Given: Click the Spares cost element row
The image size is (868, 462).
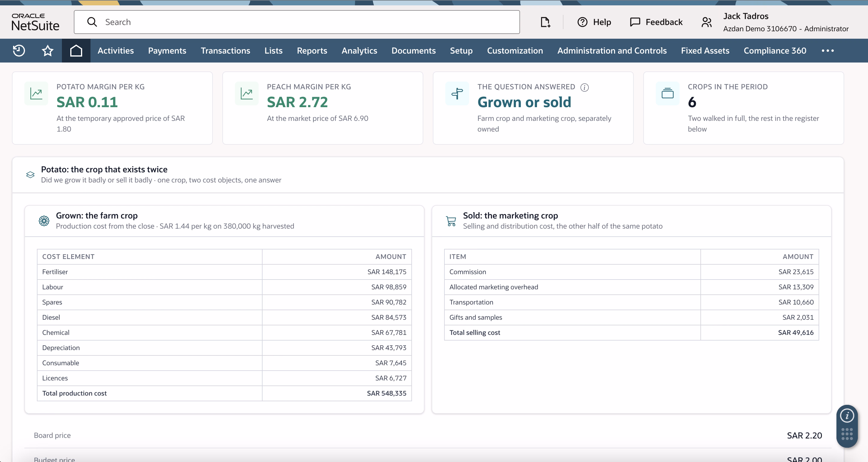Looking at the screenshot, I should (x=224, y=302).
